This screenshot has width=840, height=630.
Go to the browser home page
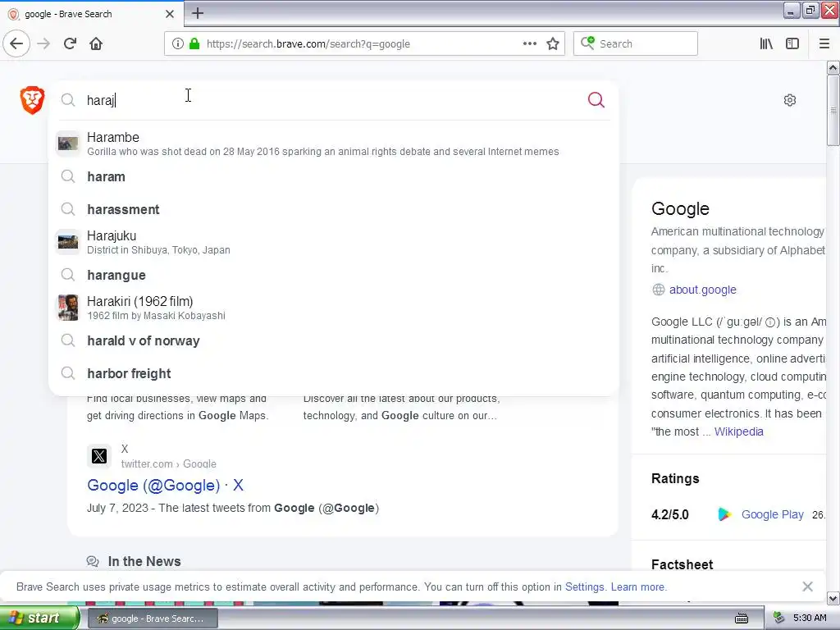tap(96, 43)
